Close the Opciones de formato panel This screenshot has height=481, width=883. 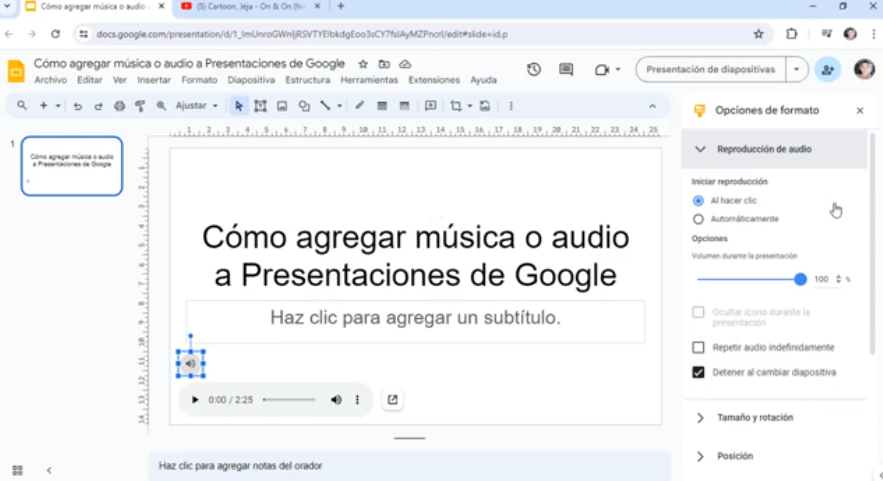860,110
